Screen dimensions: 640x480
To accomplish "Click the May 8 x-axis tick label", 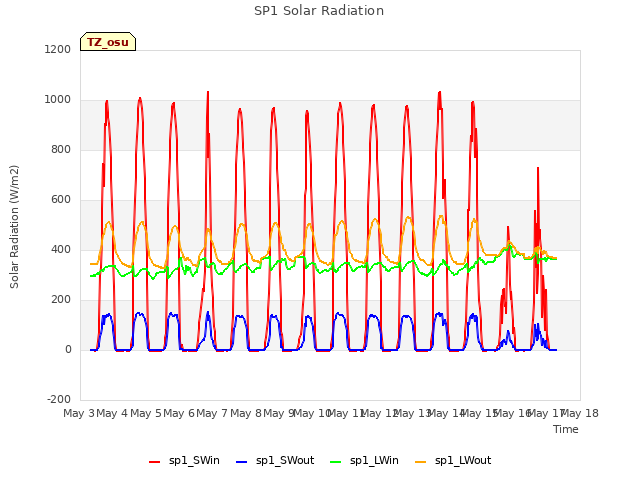I will [246, 413].
